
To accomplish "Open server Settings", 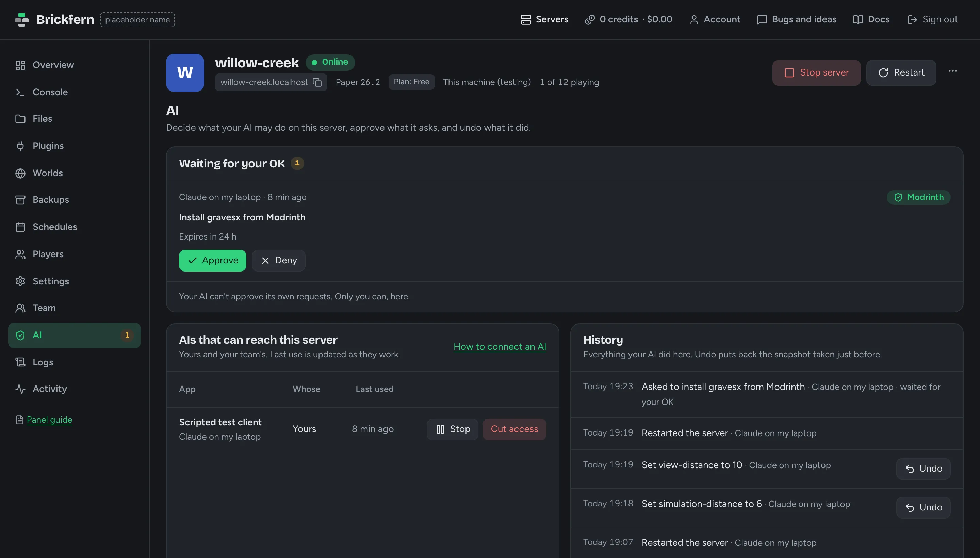I will tap(75, 281).
